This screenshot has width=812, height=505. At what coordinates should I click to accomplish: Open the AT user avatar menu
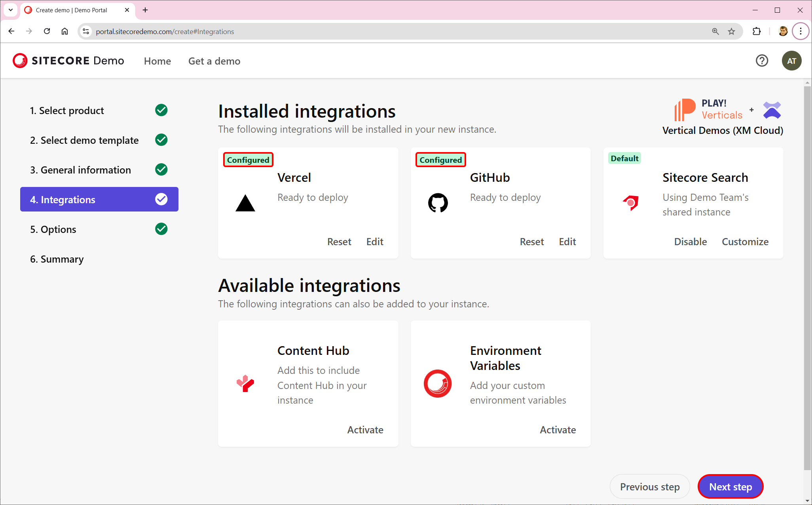click(x=791, y=61)
